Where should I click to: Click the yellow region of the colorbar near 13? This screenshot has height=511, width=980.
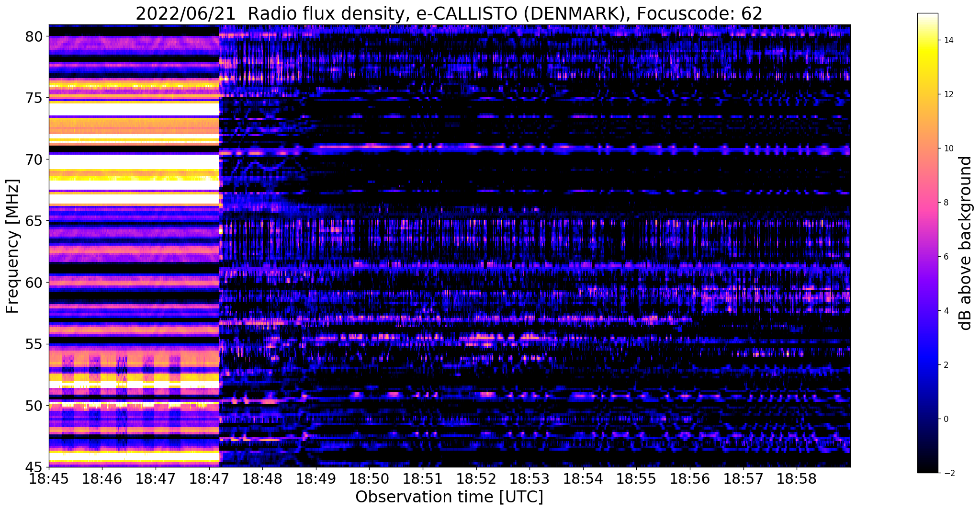click(x=927, y=67)
